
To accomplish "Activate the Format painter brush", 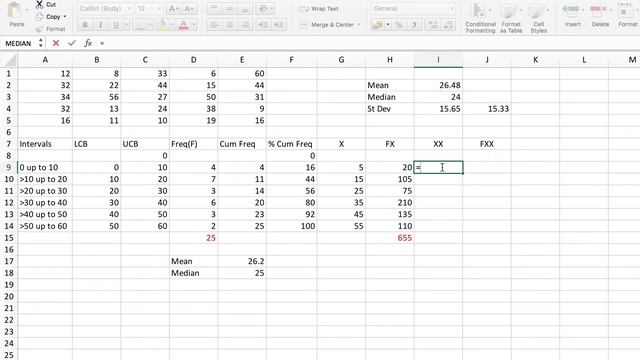I will [39, 29].
